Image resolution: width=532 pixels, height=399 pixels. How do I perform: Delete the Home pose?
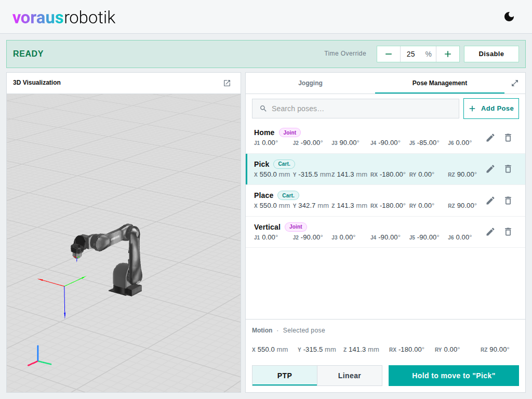click(508, 138)
